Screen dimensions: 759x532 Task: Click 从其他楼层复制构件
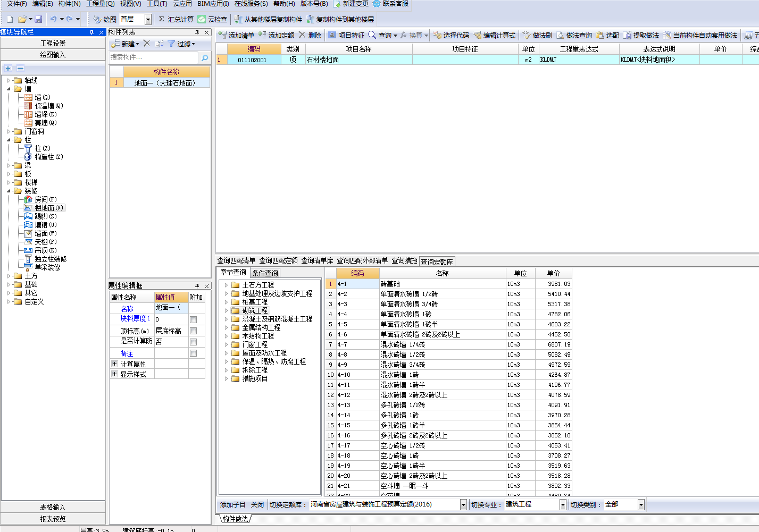pos(268,19)
